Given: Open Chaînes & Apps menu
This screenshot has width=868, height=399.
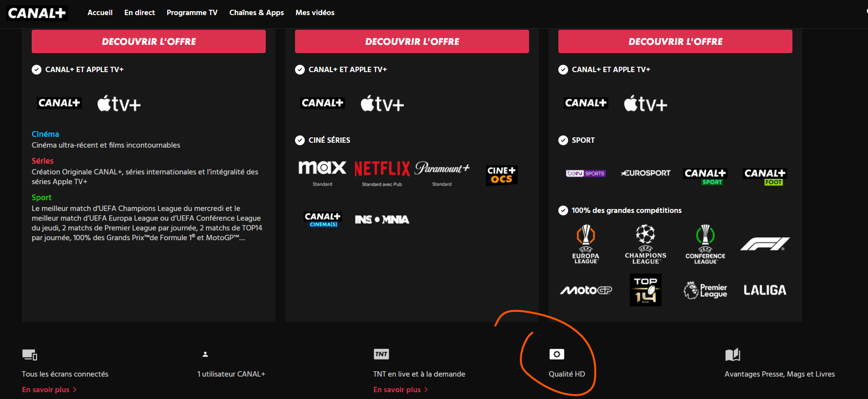Looking at the screenshot, I should pos(256,13).
